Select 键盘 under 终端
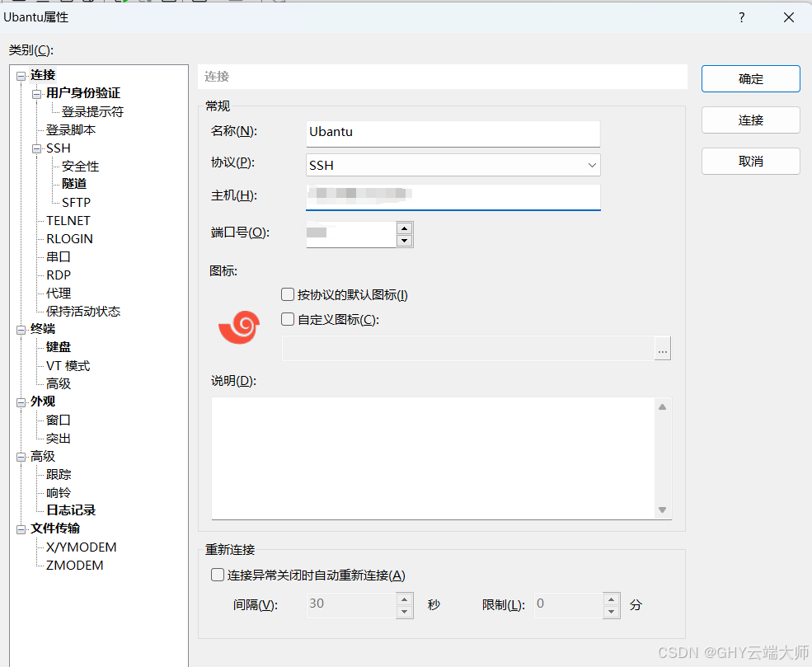The image size is (812, 667). [x=58, y=347]
